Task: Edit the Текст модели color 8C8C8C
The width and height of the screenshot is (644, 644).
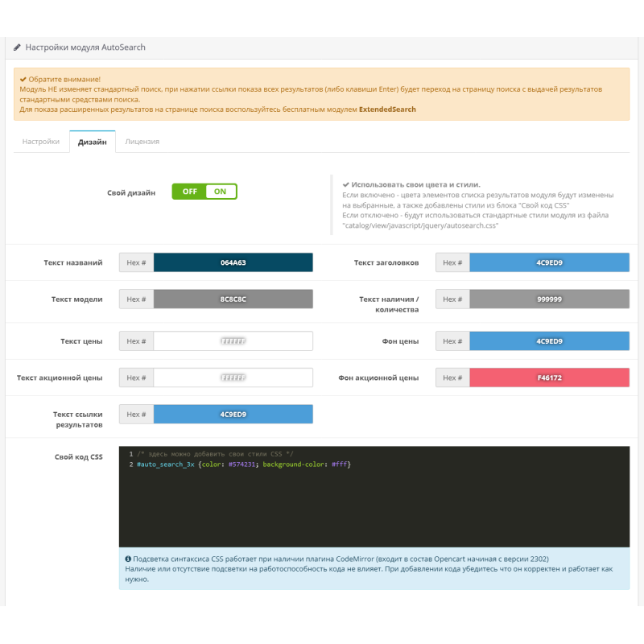Action: 233,299
